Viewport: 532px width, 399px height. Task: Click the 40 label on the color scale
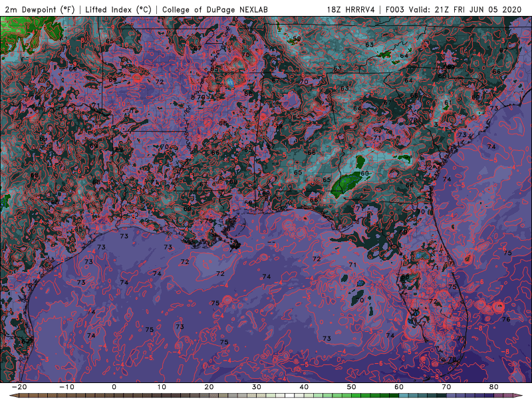(x=304, y=387)
